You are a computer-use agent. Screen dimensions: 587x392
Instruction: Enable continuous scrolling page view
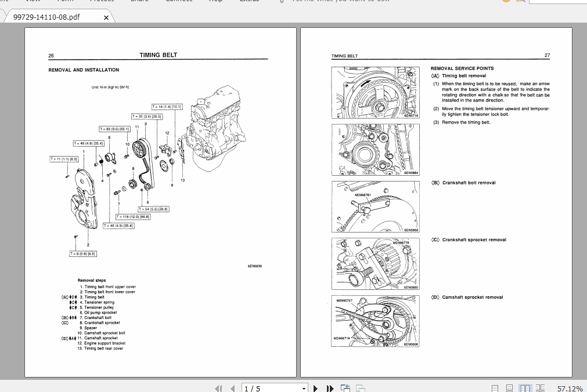coord(510,387)
